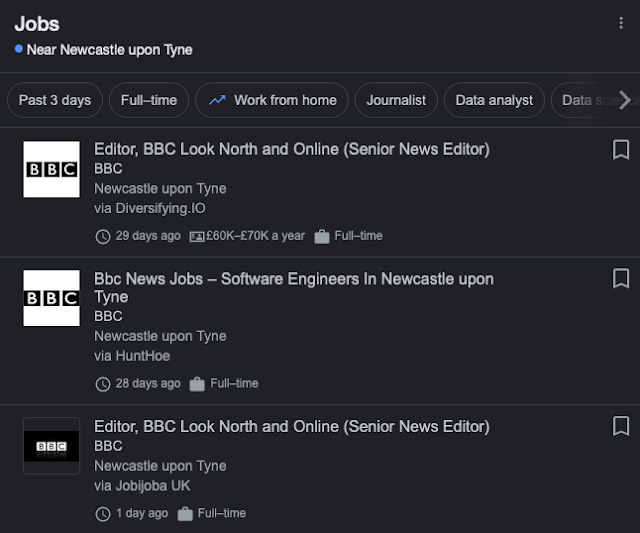Click briefcase icon in Jobijoba UK listing
Viewport: 640px width, 533px height.
pos(185,514)
